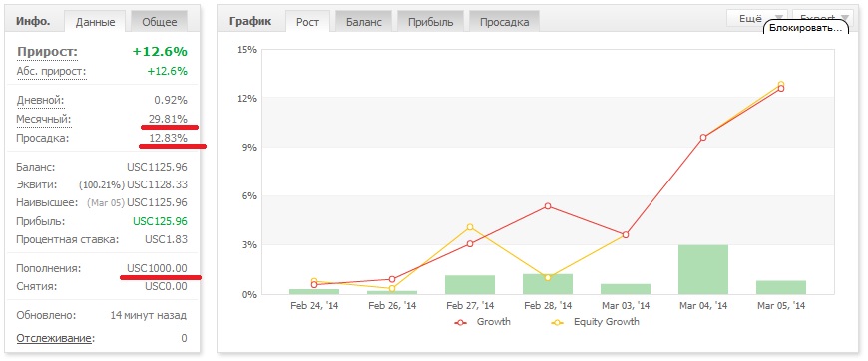Toggle the Equity Growth legend series
Screen dimensions: 868x361
(596, 322)
